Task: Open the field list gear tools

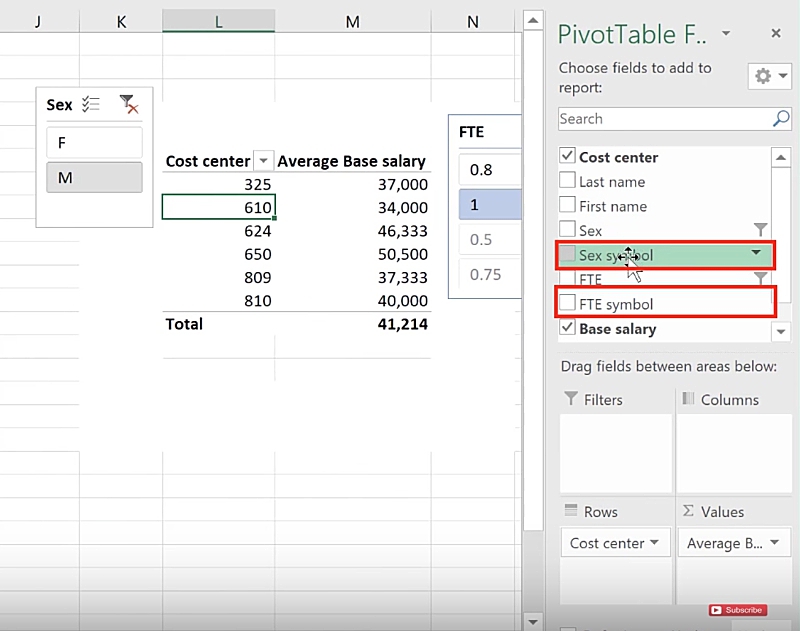Action: (769, 77)
